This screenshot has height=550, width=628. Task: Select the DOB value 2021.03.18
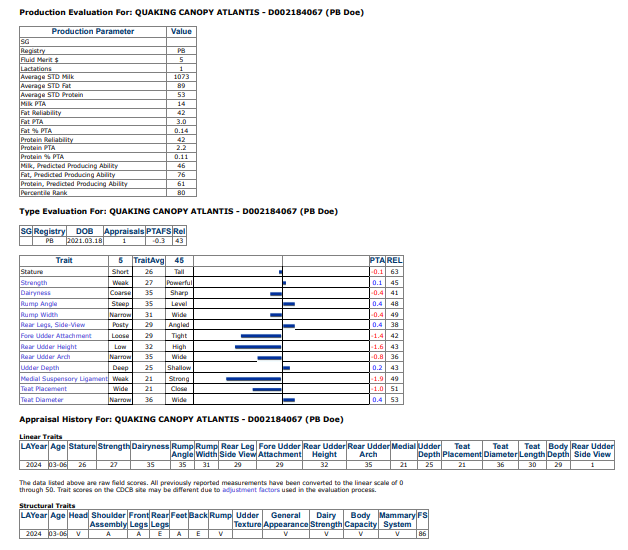tap(85, 241)
